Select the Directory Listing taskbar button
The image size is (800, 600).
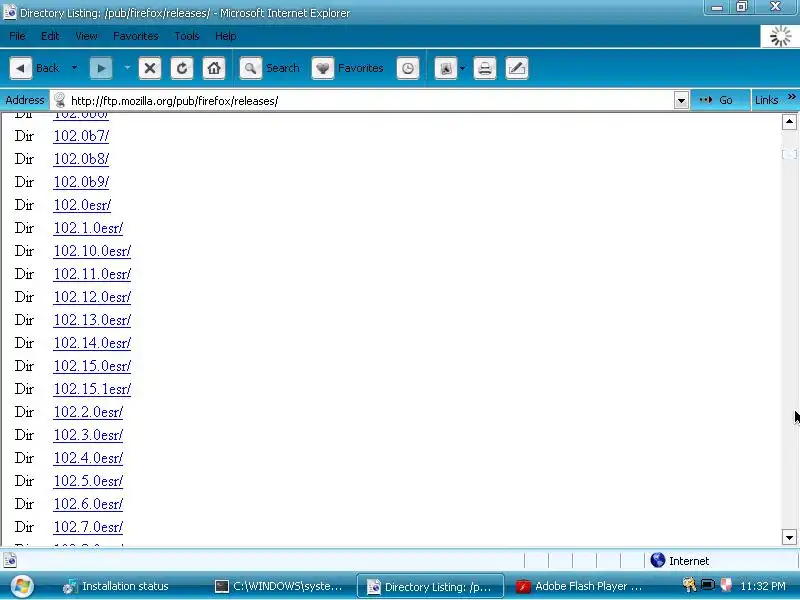point(430,586)
